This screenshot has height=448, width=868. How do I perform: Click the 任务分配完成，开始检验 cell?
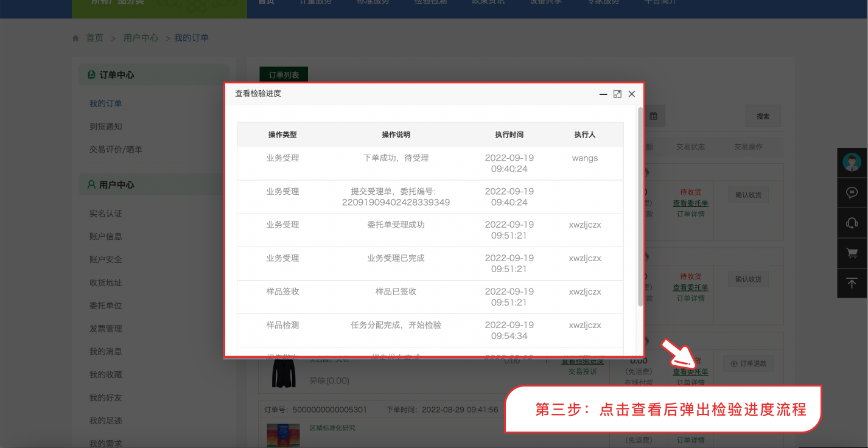click(396, 325)
